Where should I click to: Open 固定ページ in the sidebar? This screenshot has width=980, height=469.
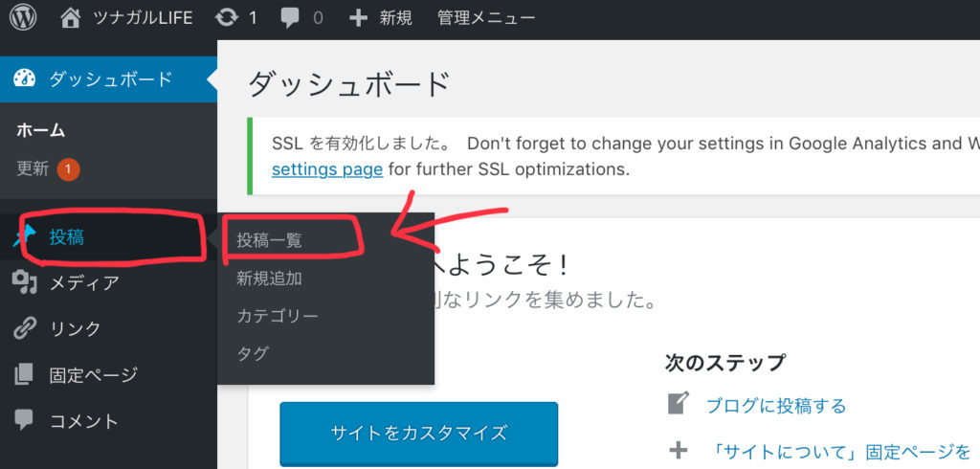(93, 375)
